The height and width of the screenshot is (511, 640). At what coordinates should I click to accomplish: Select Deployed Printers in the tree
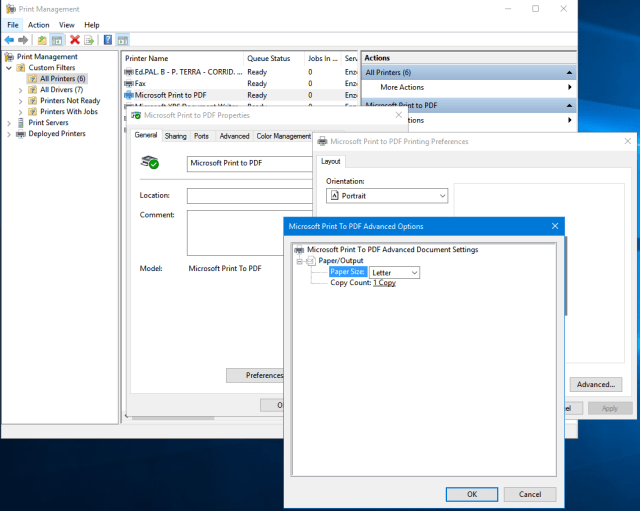[56, 133]
